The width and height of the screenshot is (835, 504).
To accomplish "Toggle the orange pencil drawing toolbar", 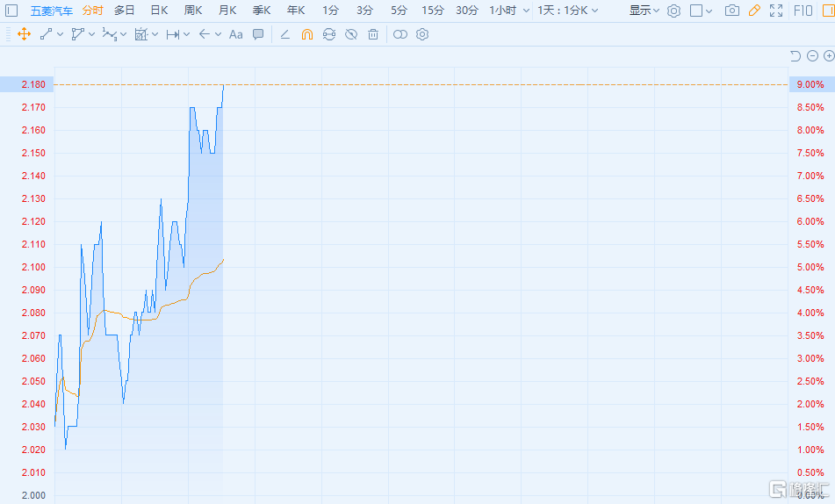I will coord(754,11).
